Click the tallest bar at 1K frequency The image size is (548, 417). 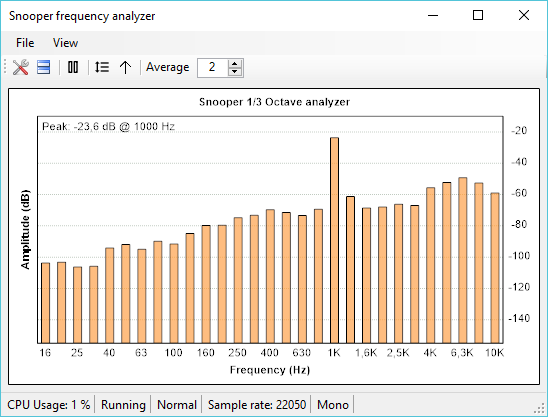point(334,240)
